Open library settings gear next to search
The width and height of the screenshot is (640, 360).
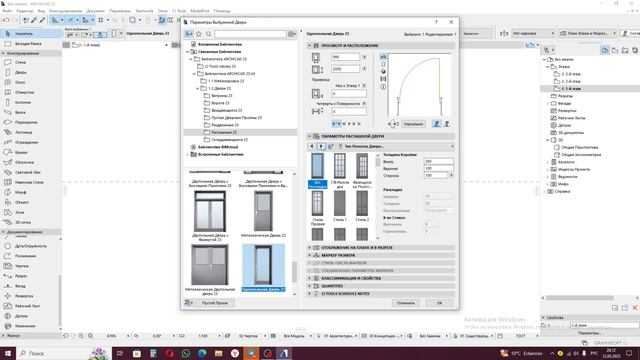[291, 34]
